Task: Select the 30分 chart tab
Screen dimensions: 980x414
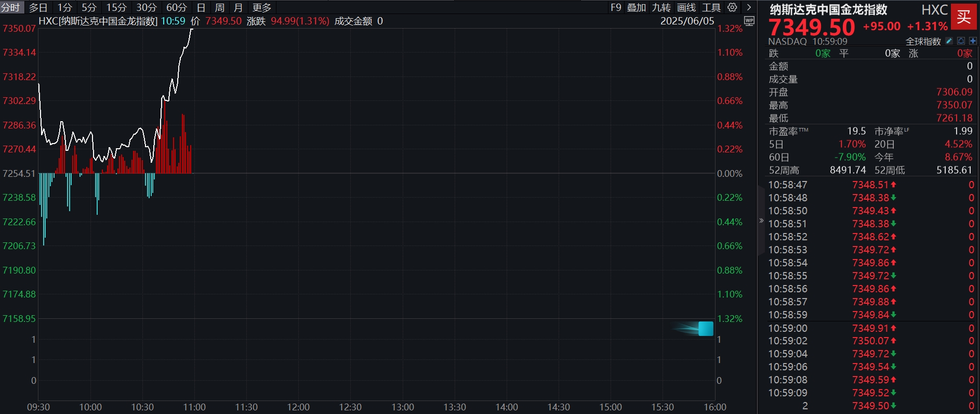Action: point(147,7)
